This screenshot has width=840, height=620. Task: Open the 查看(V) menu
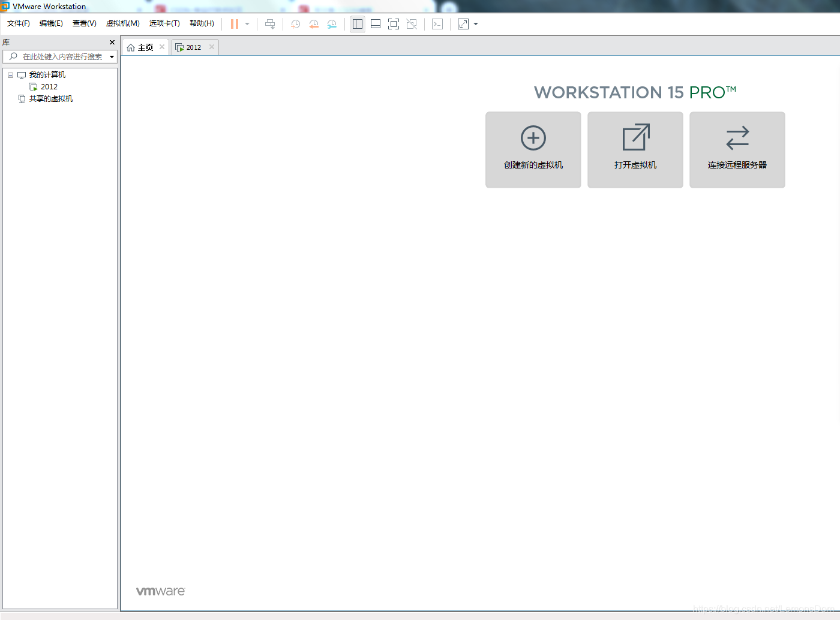tap(85, 23)
